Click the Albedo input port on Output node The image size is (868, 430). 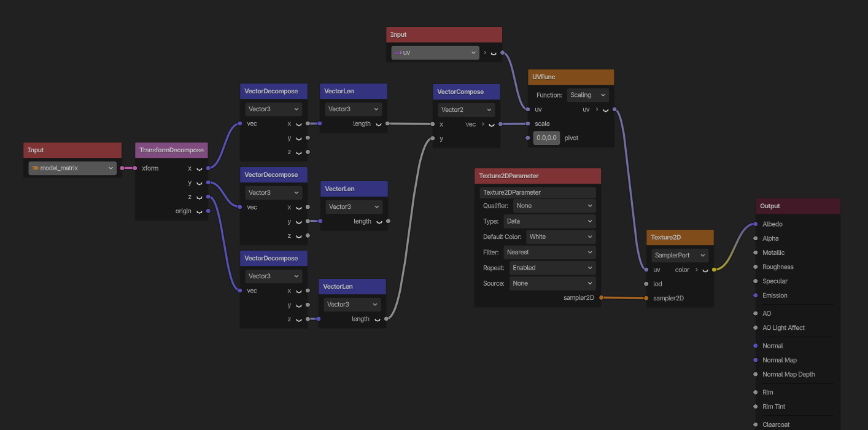756,224
